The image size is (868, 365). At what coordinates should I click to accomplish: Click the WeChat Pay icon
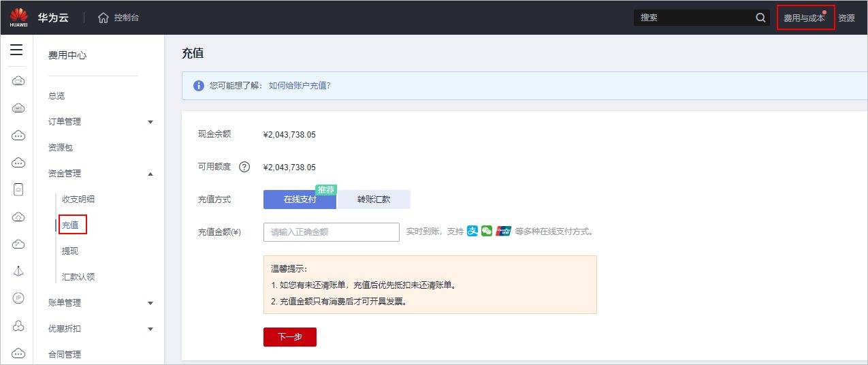pyautogui.click(x=487, y=231)
